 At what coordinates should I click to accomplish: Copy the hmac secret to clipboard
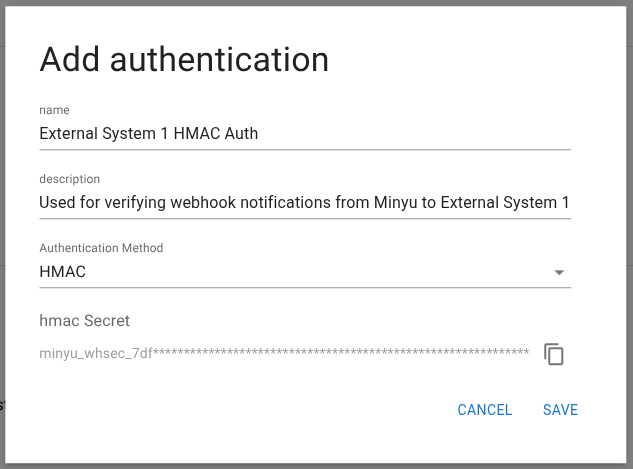pyautogui.click(x=554, y=354)
